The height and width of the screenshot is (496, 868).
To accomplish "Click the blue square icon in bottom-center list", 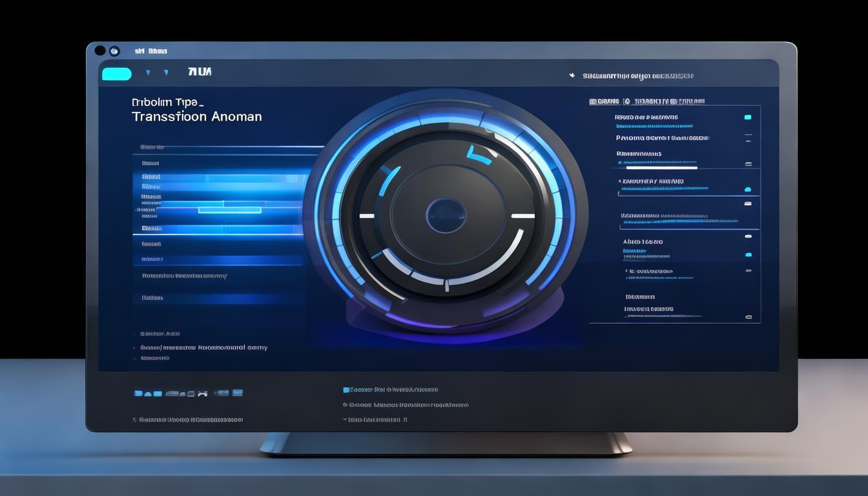I will tap(346, 390).
